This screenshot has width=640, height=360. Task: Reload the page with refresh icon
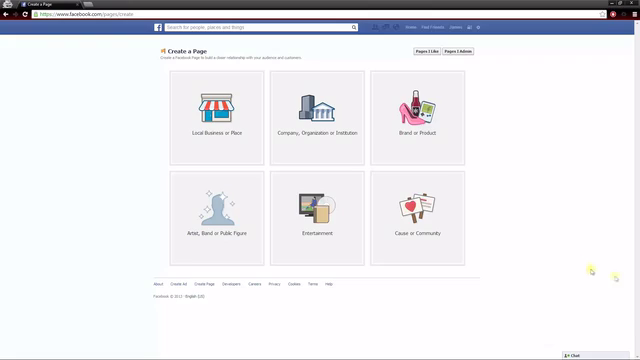[25, 14]
